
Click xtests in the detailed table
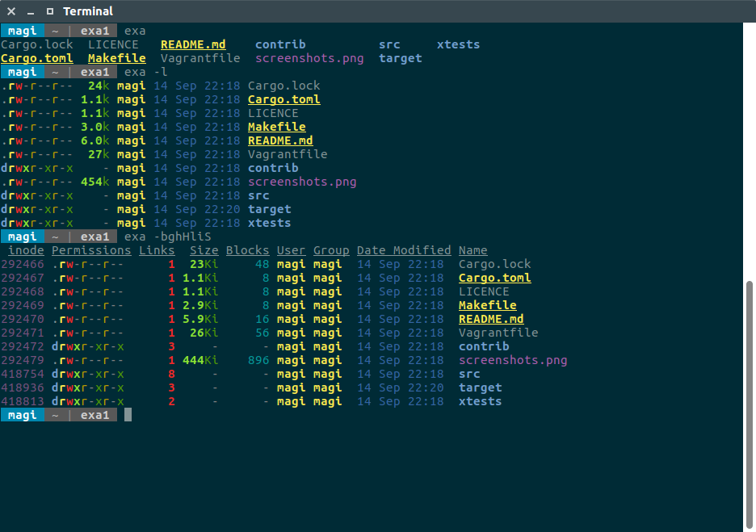pyautogui.click(x=480, y=401)
